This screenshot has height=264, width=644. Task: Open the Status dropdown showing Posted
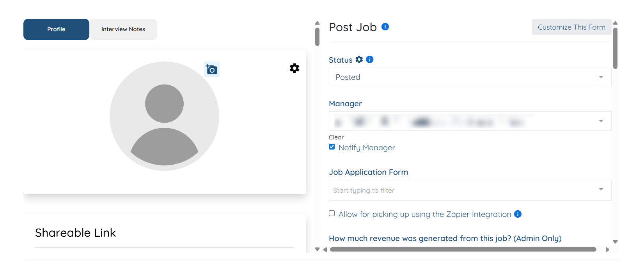tap(470, 77)
